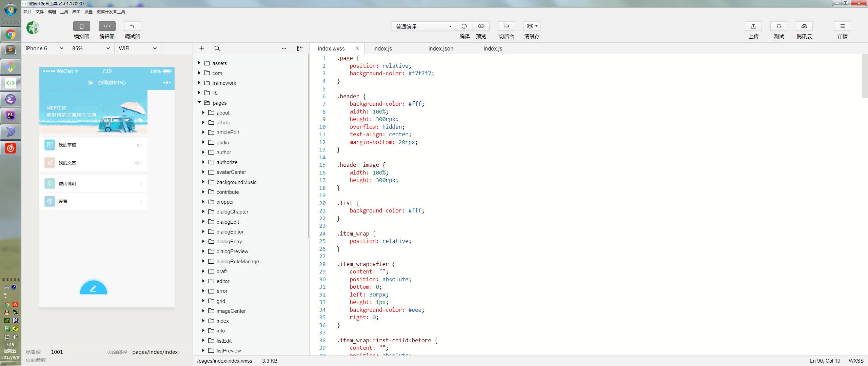
Task: Collapse the file tree panel icon
Action: pos(300,48)
